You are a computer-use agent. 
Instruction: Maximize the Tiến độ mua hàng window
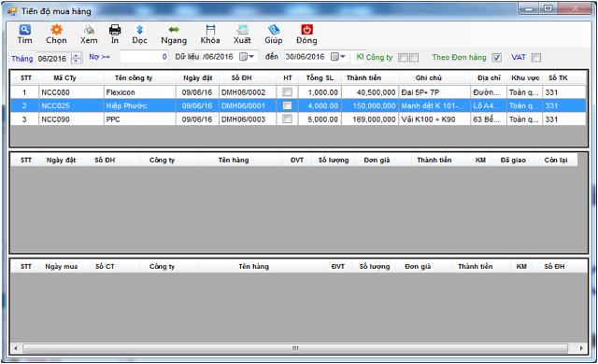pyautogui.click(x=548, y=8)
